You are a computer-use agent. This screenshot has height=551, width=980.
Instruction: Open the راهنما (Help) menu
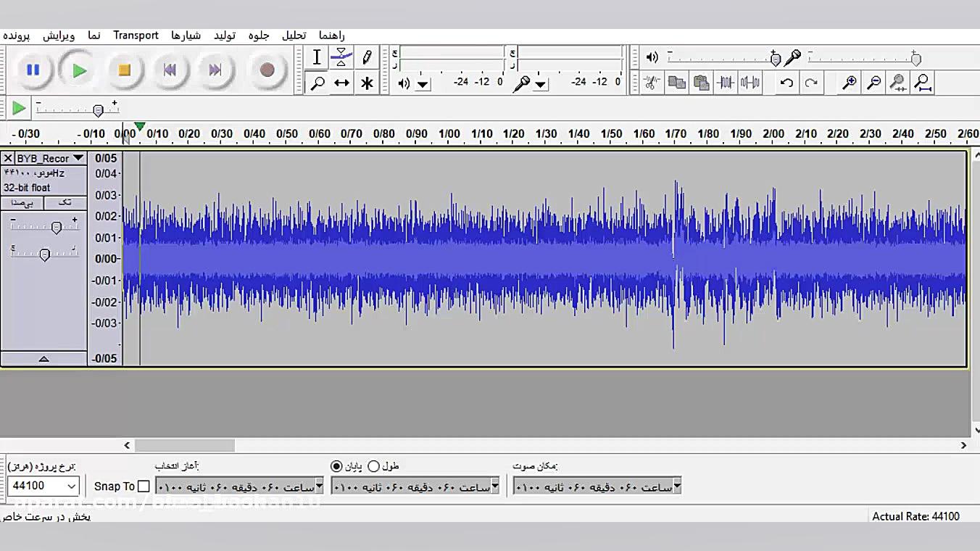pyautogui.click(x=331, y=36)
